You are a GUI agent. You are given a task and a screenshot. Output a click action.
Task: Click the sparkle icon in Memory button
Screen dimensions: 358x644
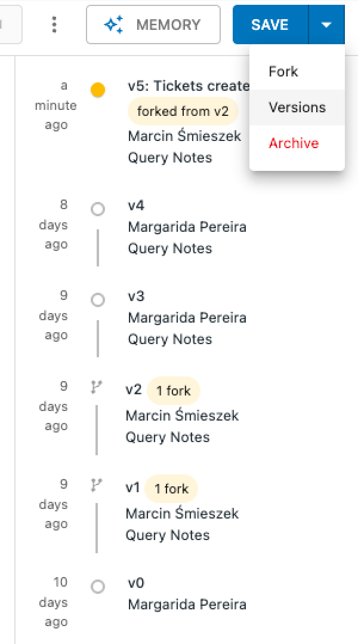pos(113,24)
